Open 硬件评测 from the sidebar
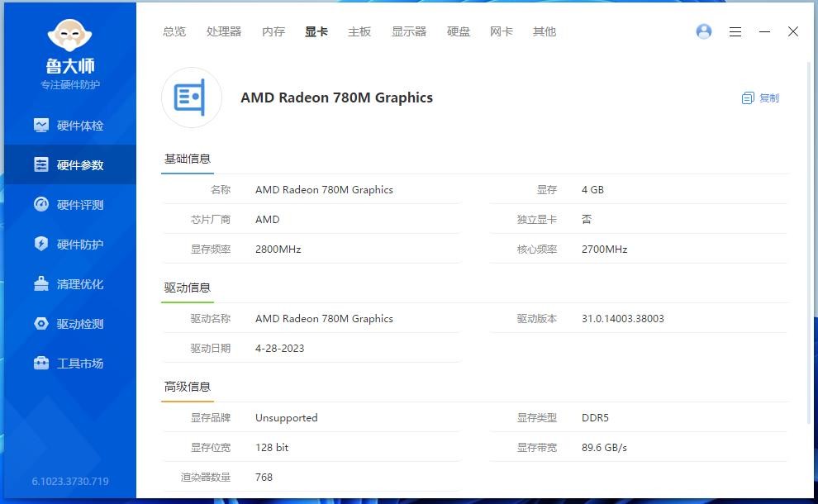Image resolution: width=818 pixels, height=504 pixels. [x=70, y=204]
